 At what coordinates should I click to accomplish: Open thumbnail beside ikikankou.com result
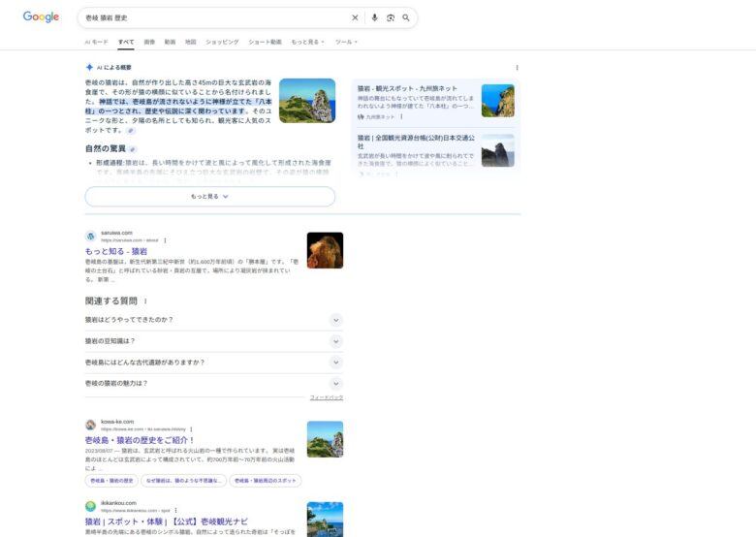[x=325, y=520]
